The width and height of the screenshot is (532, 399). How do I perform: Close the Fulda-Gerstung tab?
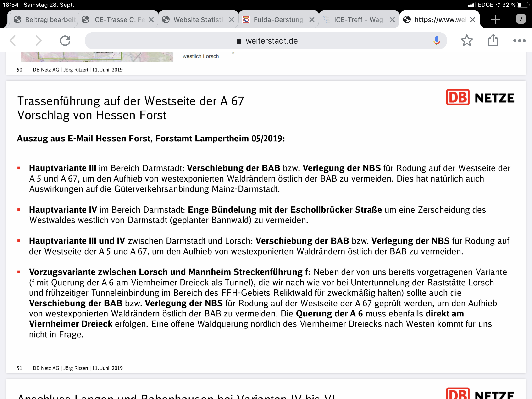[x=312, y=20]
